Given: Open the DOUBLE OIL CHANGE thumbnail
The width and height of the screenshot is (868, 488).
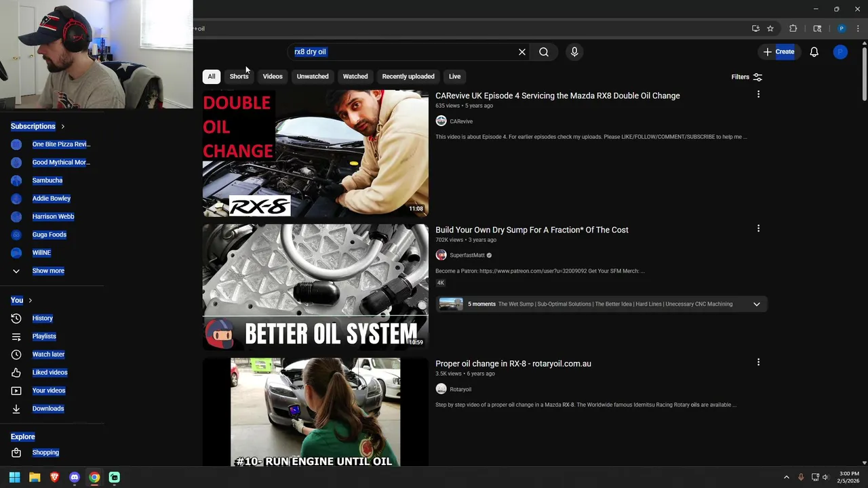Looking at the screenshot, I should point(315,154).
